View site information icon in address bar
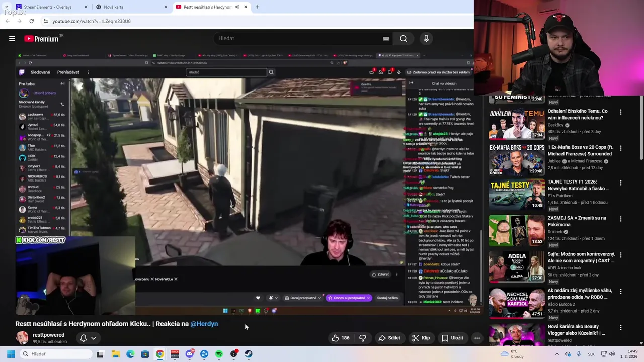 coord(46,21)
